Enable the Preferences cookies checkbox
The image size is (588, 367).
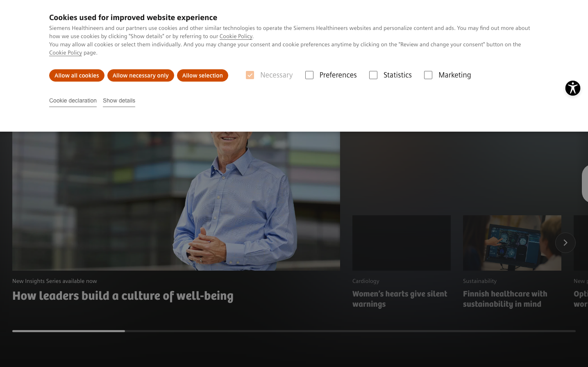(x=309, y=75)
